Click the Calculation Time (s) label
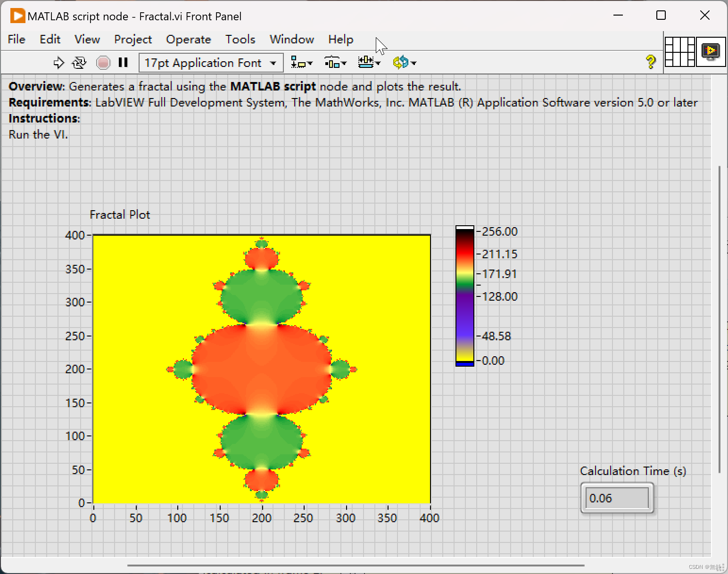728x574 pixels. (633, 471)
